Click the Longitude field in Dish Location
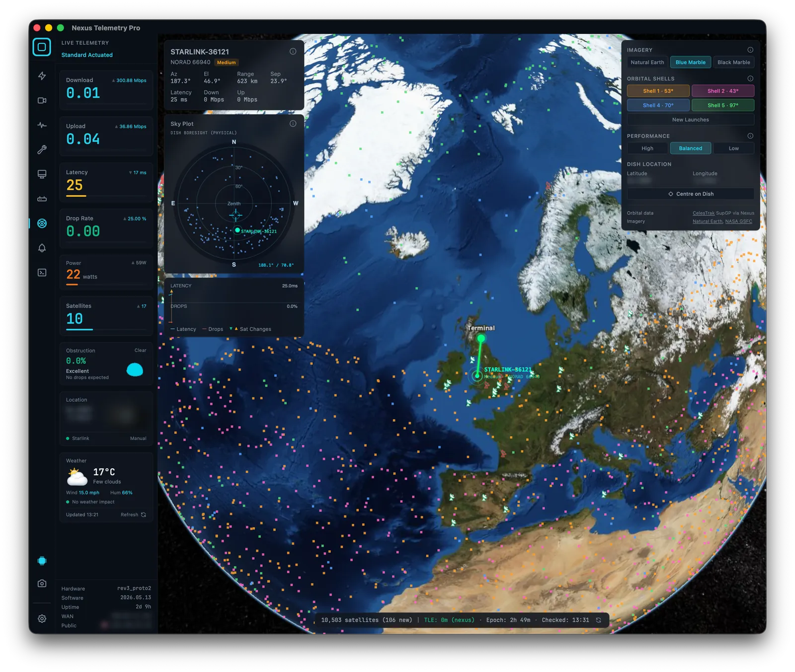 (x=705, y=181)
